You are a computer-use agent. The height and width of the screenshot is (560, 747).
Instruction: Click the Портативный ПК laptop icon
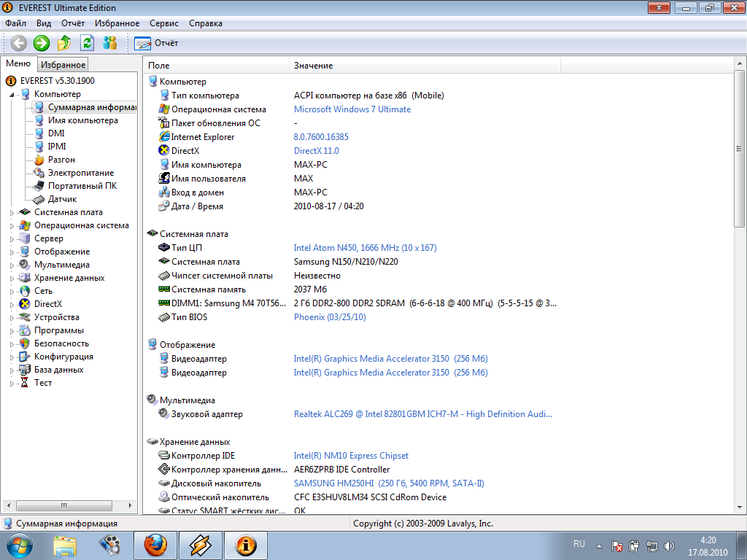coord(39,186)
